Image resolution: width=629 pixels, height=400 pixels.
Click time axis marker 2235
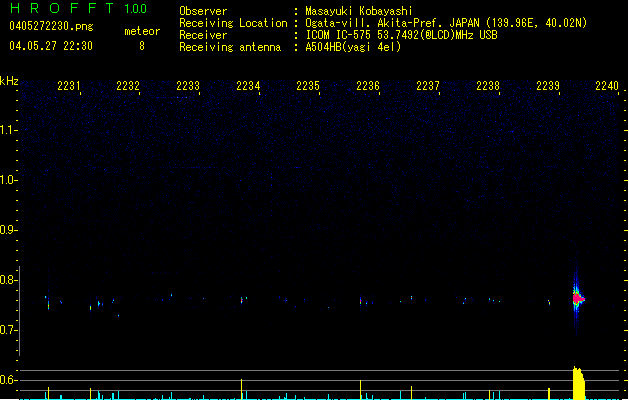coord(308,86)
